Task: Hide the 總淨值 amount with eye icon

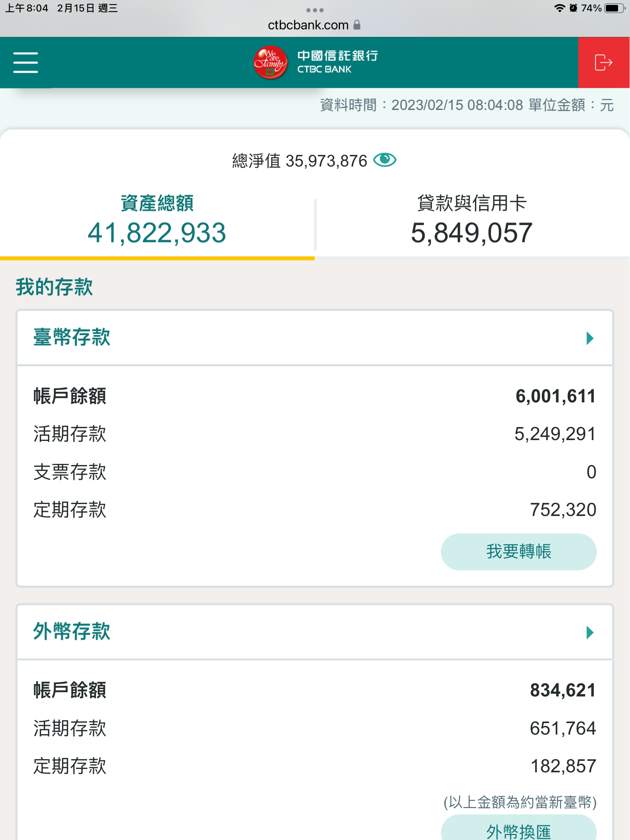Action: (x=385, y=160)
